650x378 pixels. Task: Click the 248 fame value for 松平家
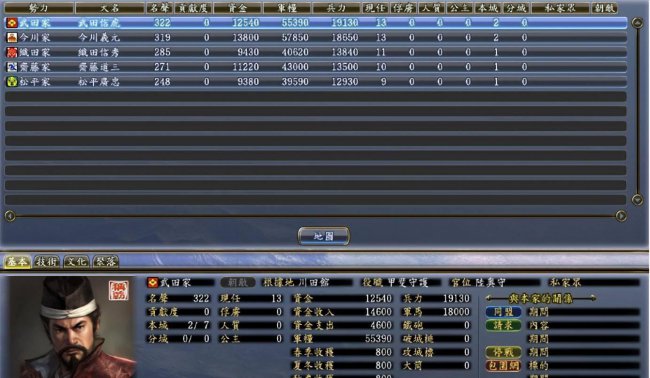pyautogui.click(x=162, y=82)
